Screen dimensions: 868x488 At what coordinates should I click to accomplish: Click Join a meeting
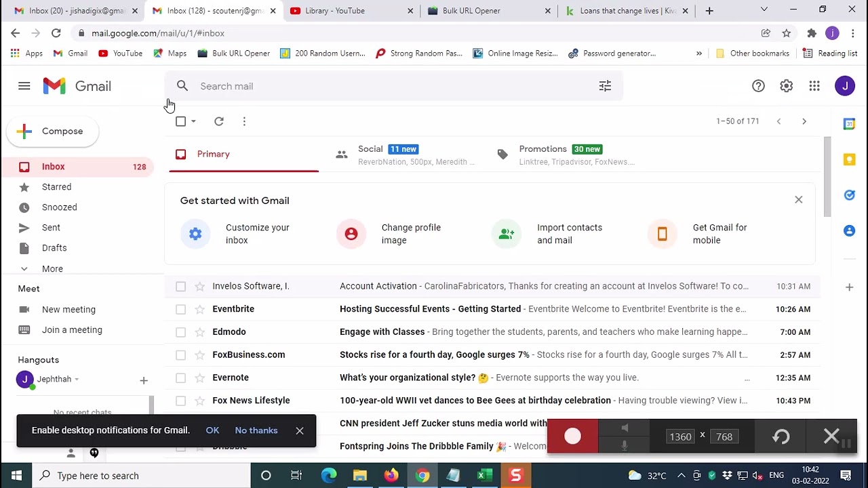pyautogui.click(x=72, y=330)
